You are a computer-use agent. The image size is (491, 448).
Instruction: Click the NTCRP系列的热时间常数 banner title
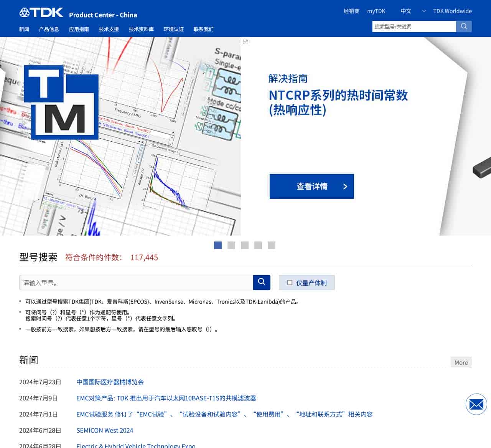click(x=338, y=102)
